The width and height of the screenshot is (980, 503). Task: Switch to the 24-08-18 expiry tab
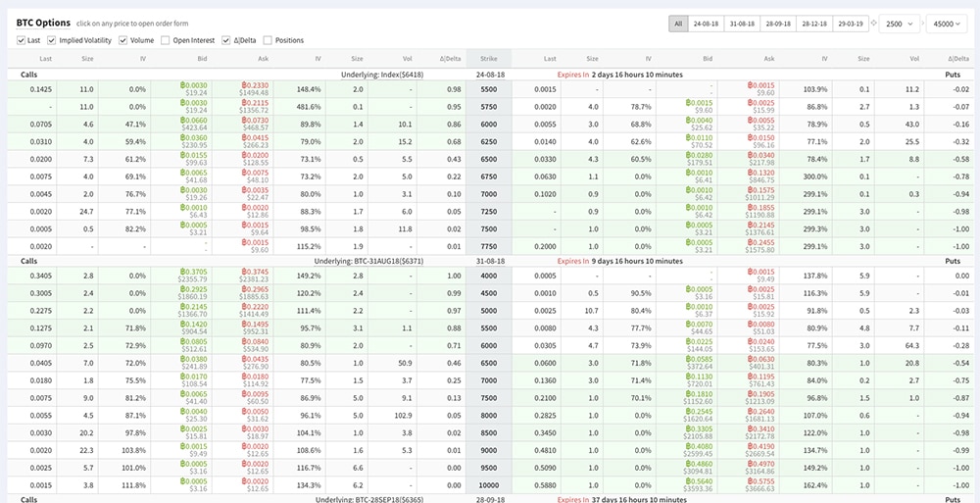[708, 23]
